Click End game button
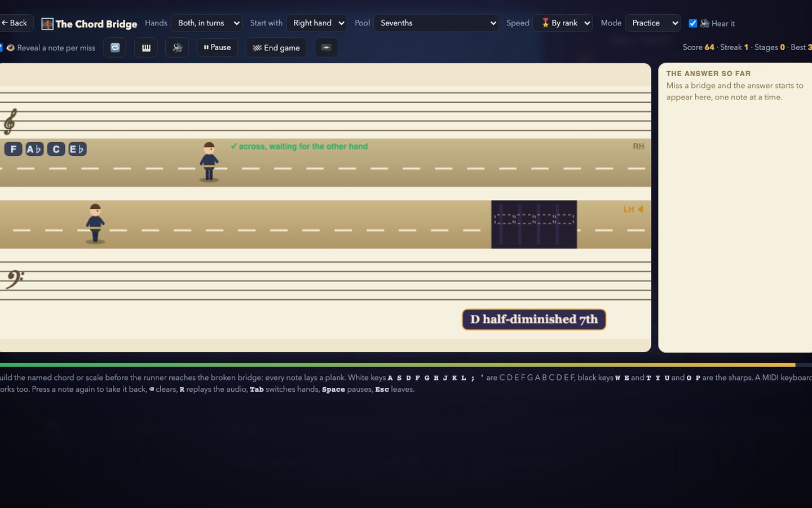The height and width of the screenshot is (508, 812). 276,47
